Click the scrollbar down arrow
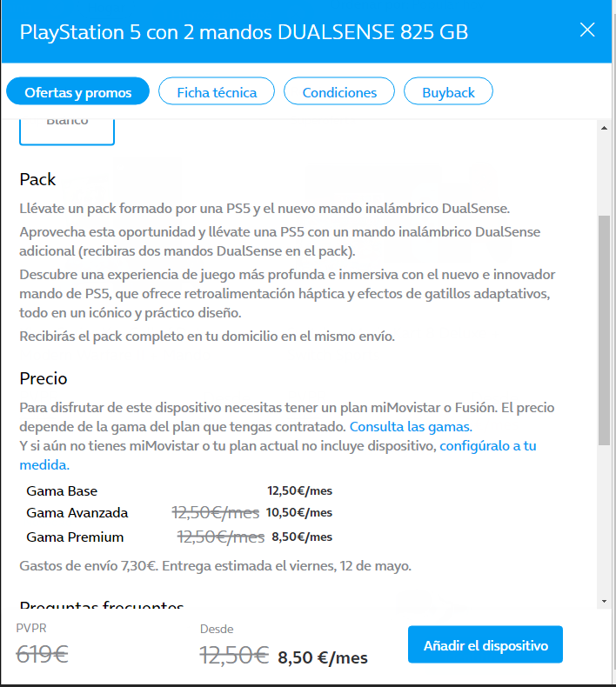The width and height of the screenshot is (616, 687). (604, 601)
